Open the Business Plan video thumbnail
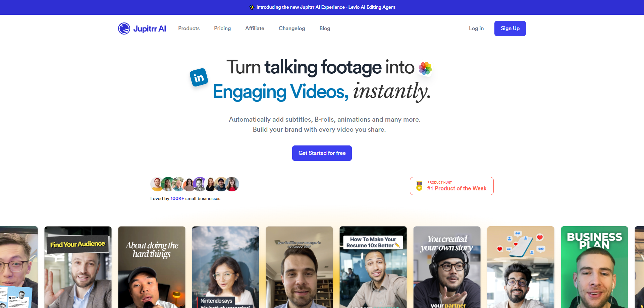This screenshot has height=308, width=644. pyautogui.click(x=594, y=267)
